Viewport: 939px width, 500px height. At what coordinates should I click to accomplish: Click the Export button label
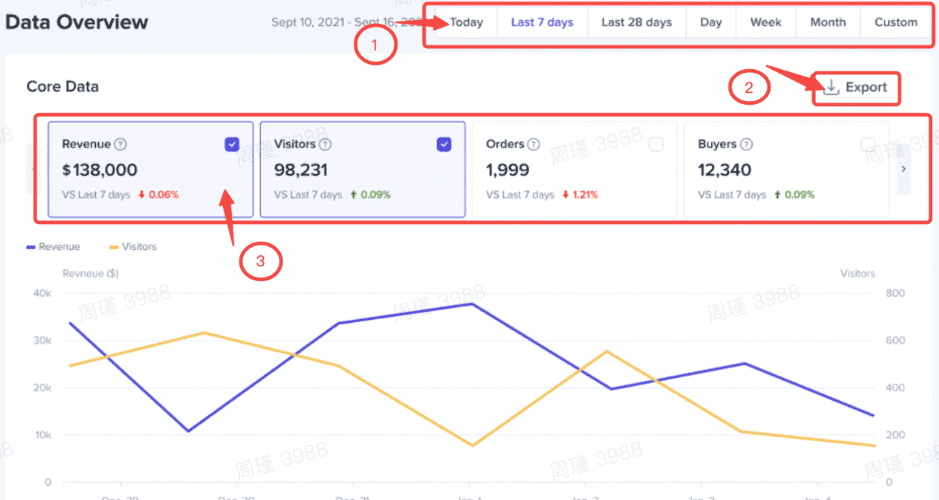pyautogui.click(x=866, y=87)
